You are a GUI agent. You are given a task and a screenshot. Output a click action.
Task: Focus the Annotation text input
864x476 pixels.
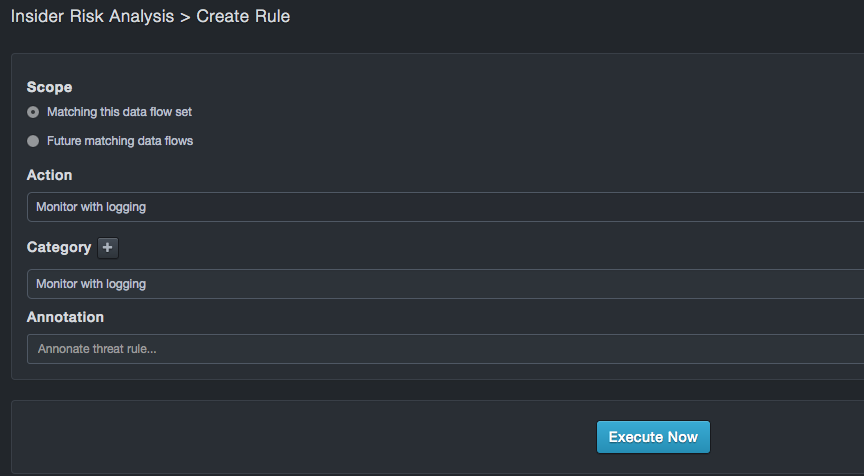[x=445, y=349]
